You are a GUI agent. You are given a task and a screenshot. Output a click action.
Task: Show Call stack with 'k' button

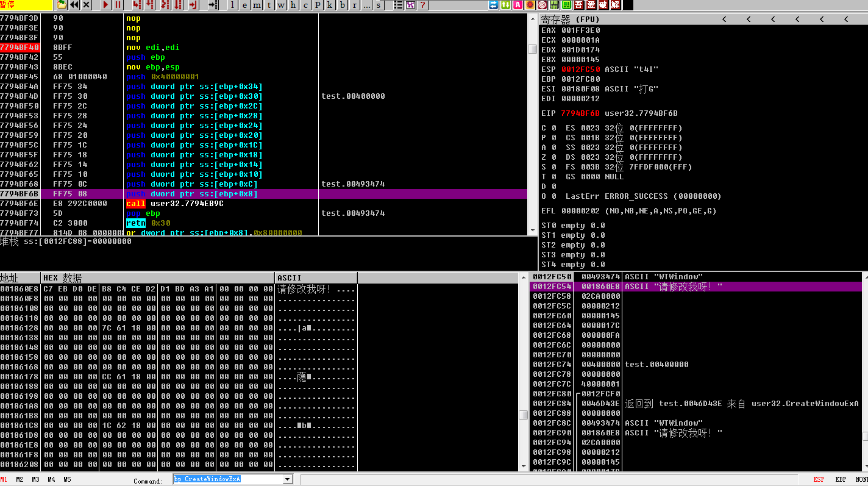point(330,5)
